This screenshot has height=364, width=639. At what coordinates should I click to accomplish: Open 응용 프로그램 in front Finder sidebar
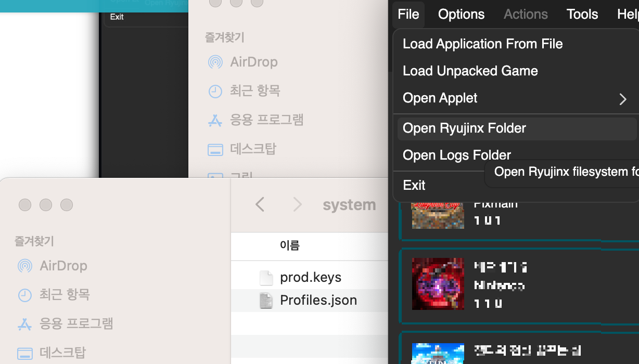point(65,324)
